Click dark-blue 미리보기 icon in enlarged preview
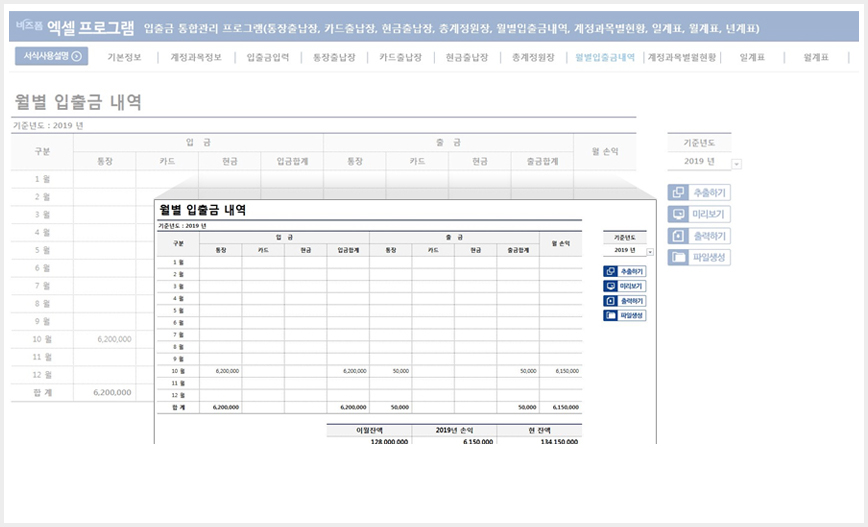 pyautogui.click(x=610, y=286)
